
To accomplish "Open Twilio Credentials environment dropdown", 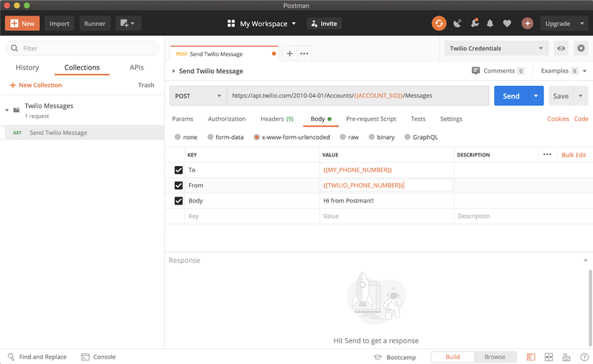I will pyautogui.click(x=495, y=48).
